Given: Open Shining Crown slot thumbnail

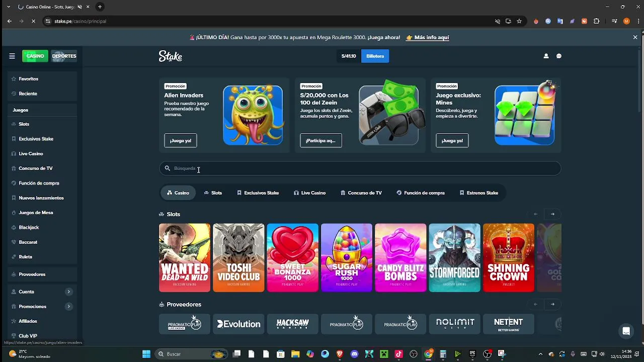Looking at the screenshot, I should pyautogui.click(x=509, y=257).
